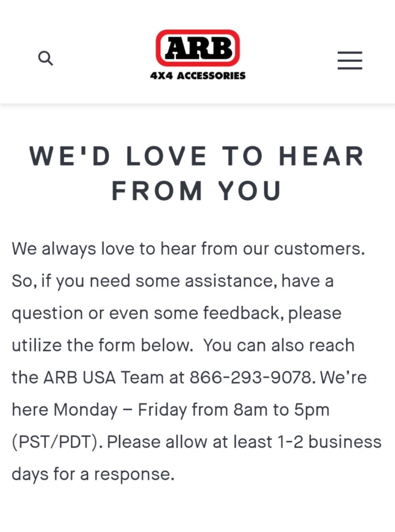This screenshot has width=395, height=532.
Task: Select the "WE'D LOVE TO HEAR" heading line
Action: [197, 156]
